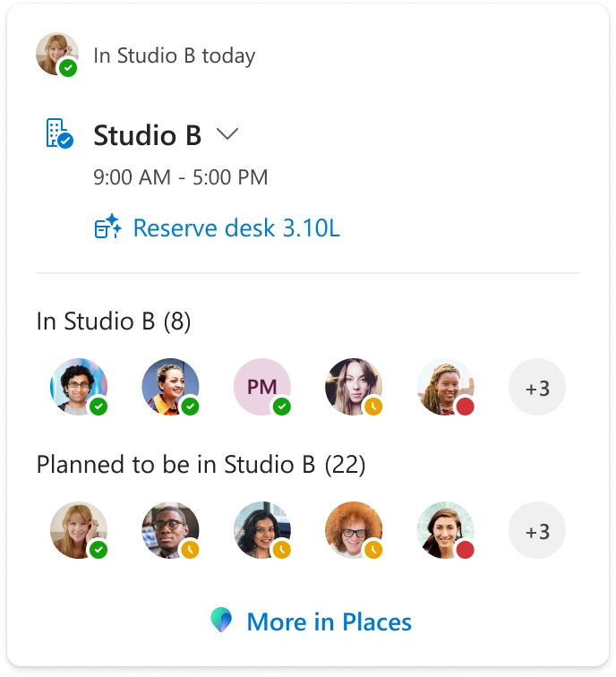Image resolution: width=616 pixels, height=677 pixels.
Task: Click the Places logo icon
Action: pos(221,620)
